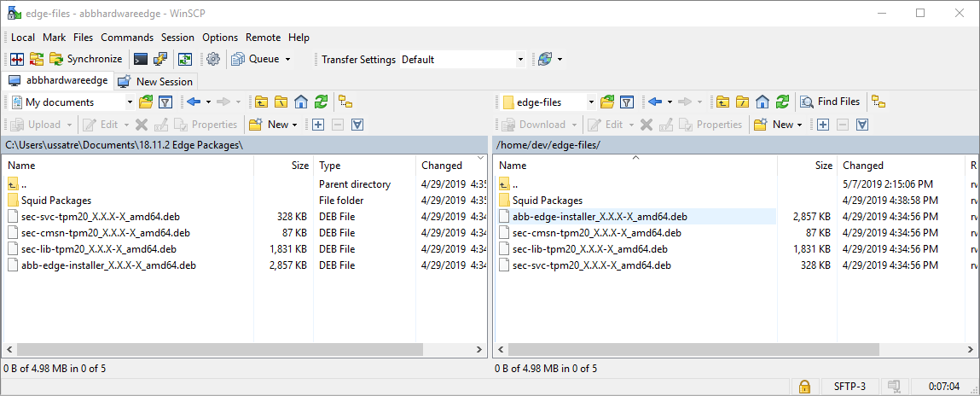Image resolution: width=980 pixels, height=396 pixels.
Task: Click local Select Files plus icon
Action: [x=318, y=125]
